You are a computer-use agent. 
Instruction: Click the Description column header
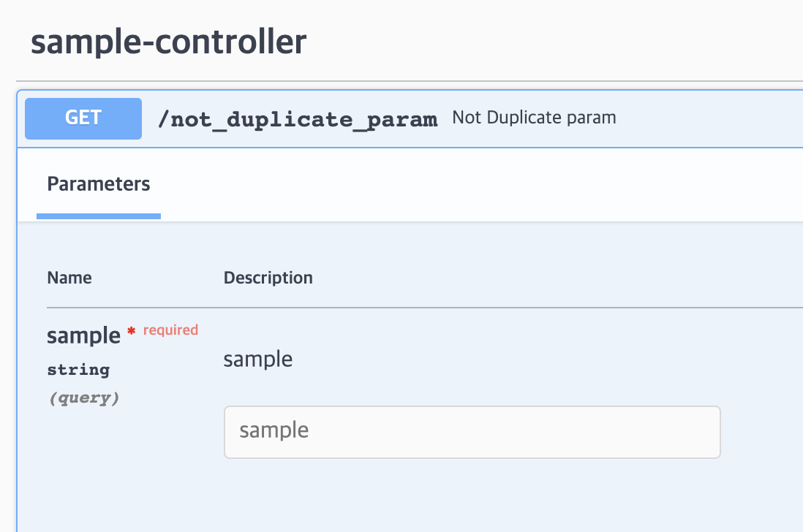click(268, 278)
